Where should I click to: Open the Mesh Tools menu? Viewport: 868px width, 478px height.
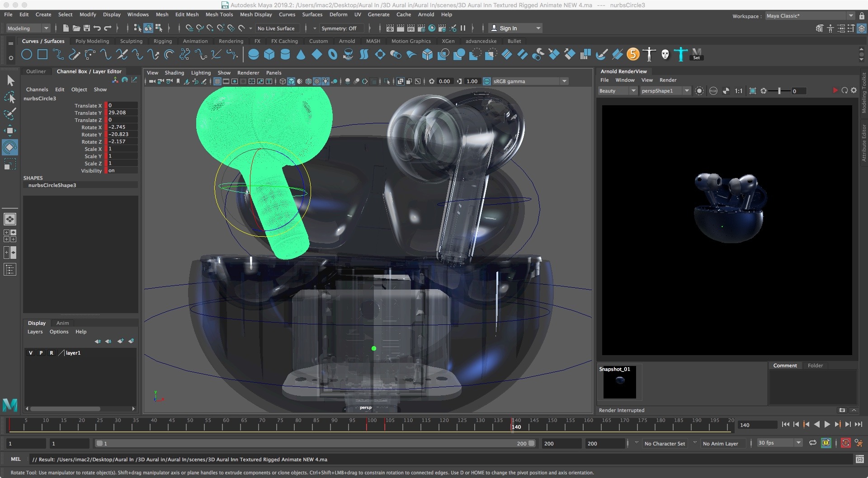219,14
